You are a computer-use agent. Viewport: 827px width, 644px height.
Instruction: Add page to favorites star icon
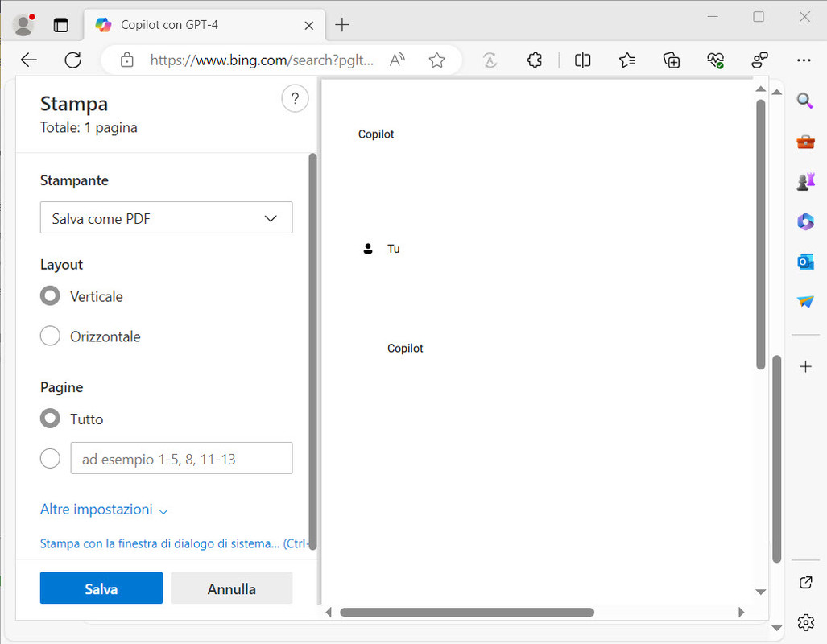(x=436, y=60)
